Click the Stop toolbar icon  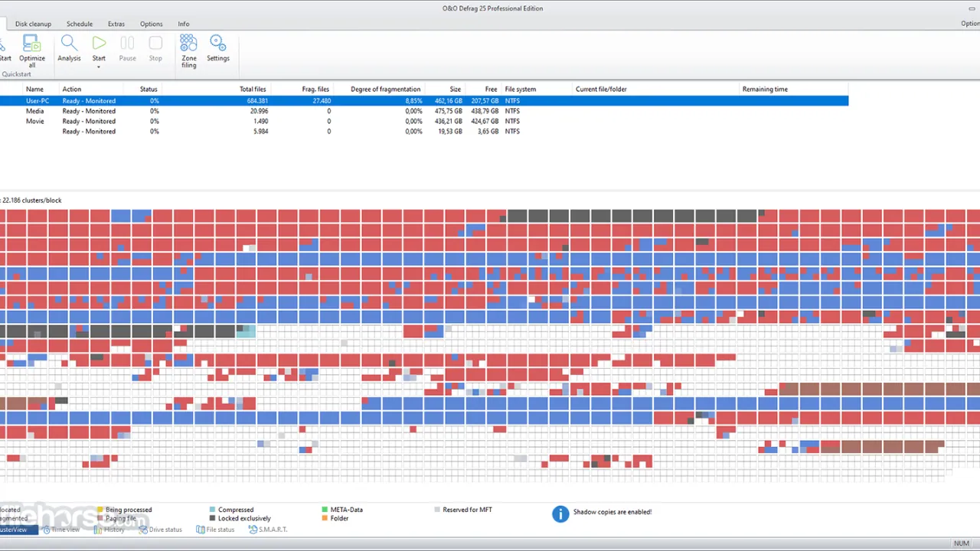click(x=155, y=43)
